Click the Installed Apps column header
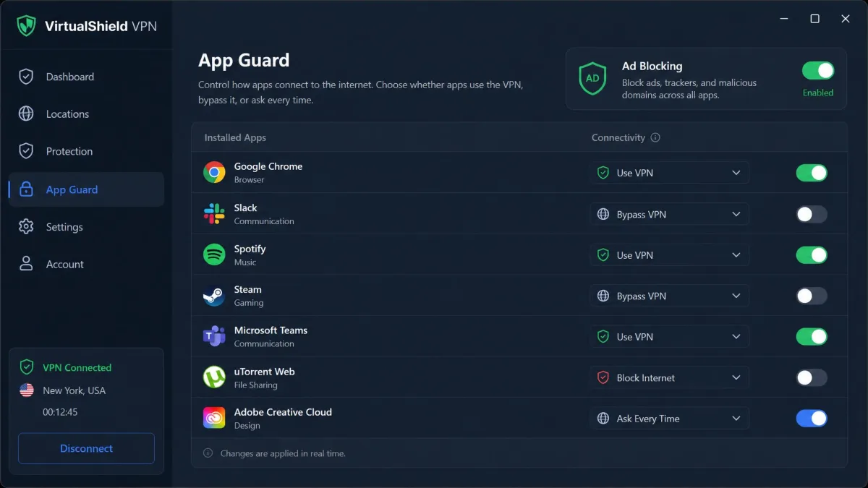Screen dimensions: 868x488 click(235, 137)
